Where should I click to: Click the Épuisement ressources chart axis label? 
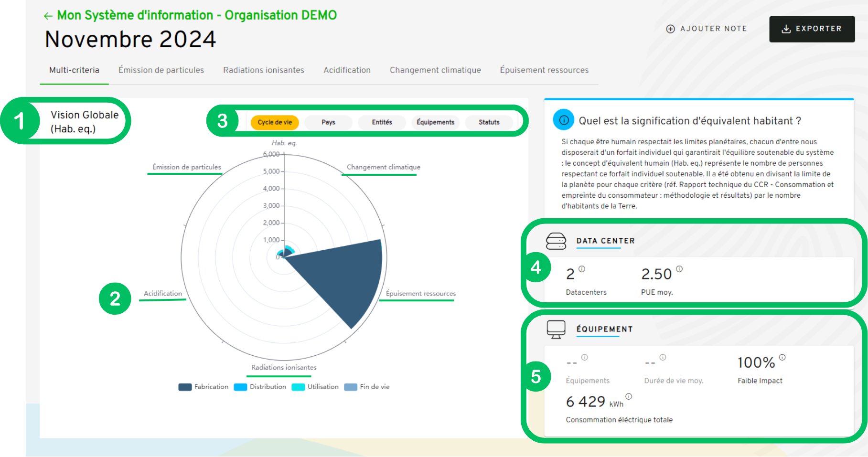pos(420,294)
